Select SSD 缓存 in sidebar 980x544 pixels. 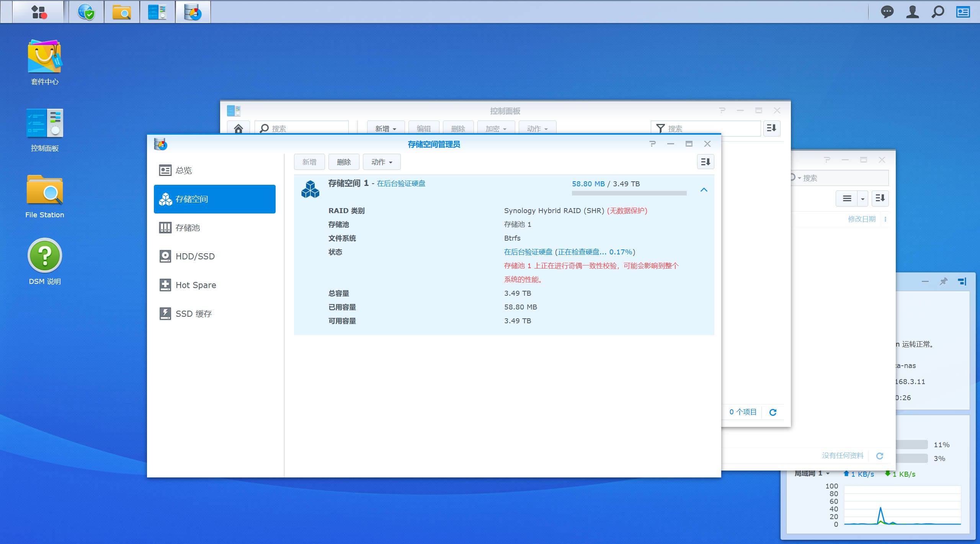[x=215, y=314]
